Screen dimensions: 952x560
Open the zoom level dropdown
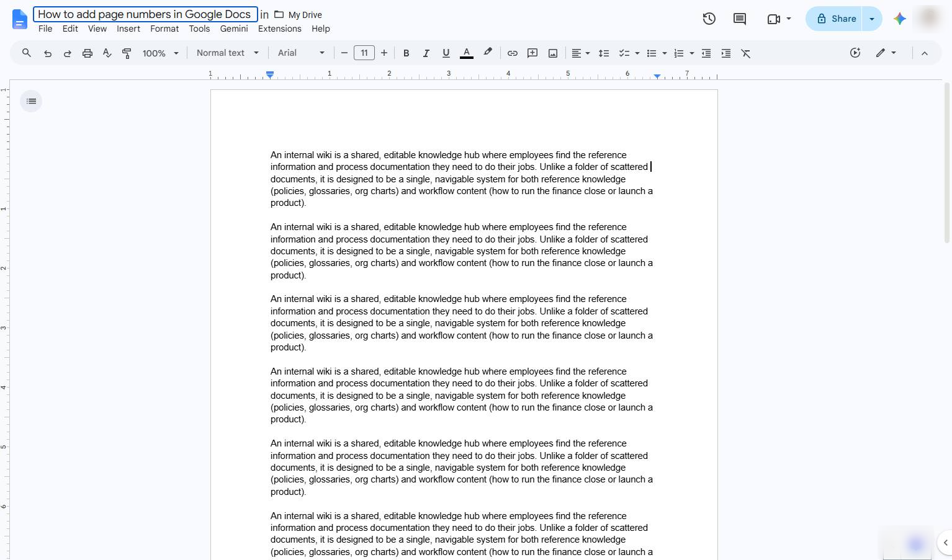pos(160,53)
